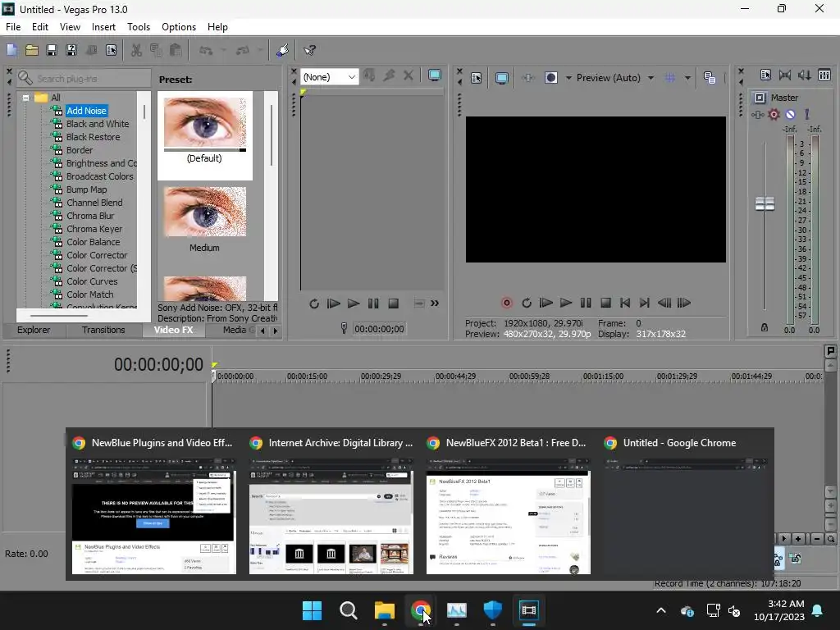Open the File menu

pos(13,27)
